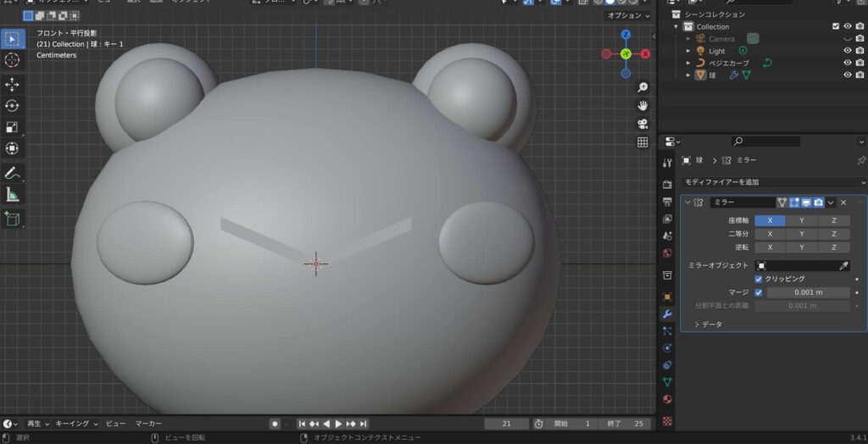The width and height of the screenshot is (868, 444).
Task: Activate the 3D Cursor tool
Action: pos(13,59)
